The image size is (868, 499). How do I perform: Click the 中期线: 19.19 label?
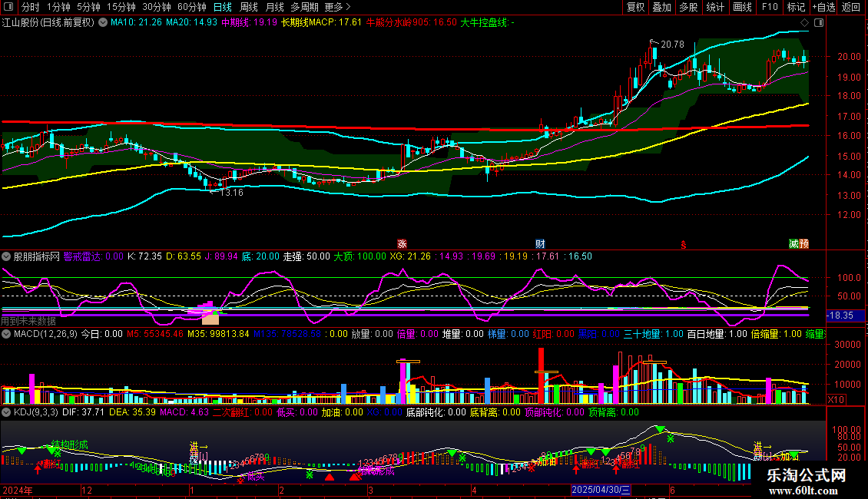pos(249,23)
